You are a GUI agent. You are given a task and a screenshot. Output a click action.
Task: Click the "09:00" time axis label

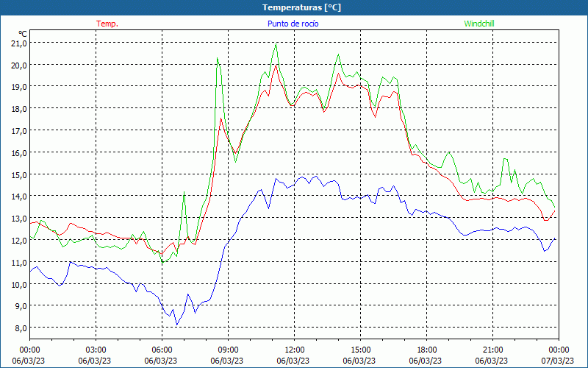tap(228, 350)
